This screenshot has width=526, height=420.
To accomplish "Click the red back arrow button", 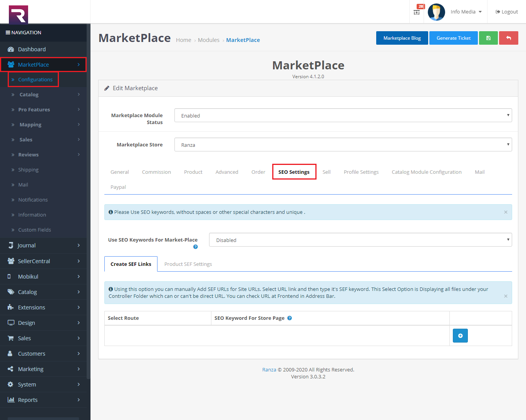I will 509,38.
